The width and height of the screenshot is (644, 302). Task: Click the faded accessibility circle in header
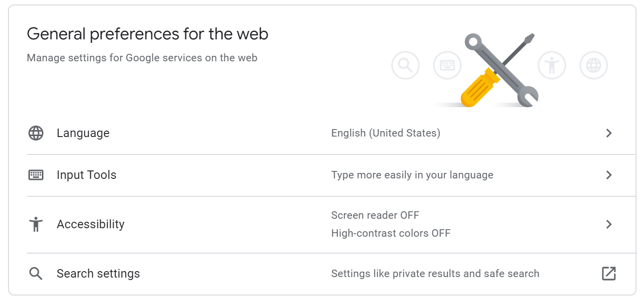pyautogui.click(x=552, y=65)
